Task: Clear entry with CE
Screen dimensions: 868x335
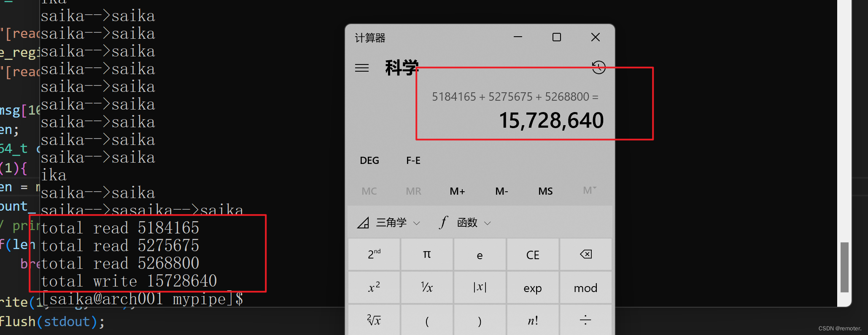Action: coord(533,255)
